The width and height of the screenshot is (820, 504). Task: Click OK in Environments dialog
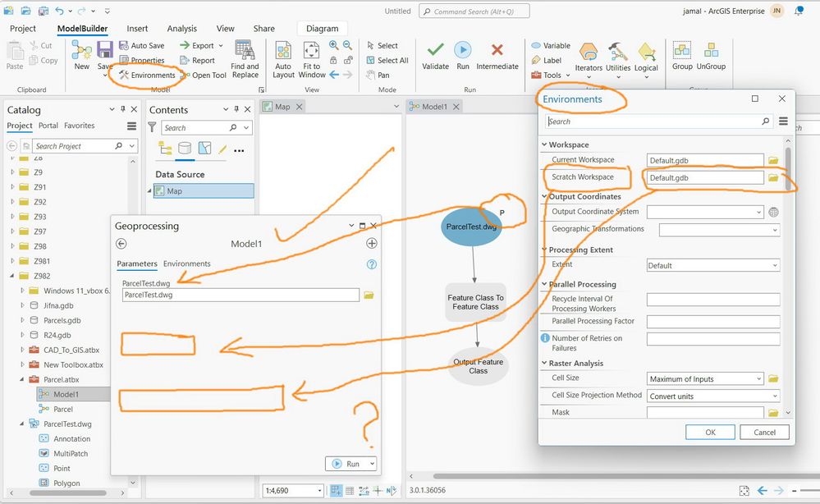tap(710, 433)
